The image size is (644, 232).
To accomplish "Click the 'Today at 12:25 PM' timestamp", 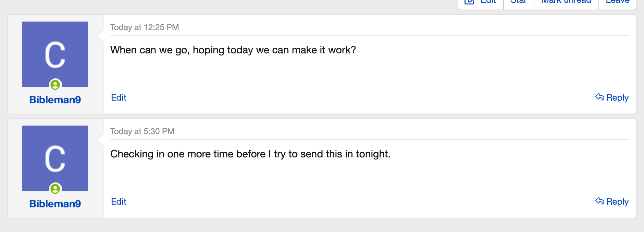I will coord(145,27).
